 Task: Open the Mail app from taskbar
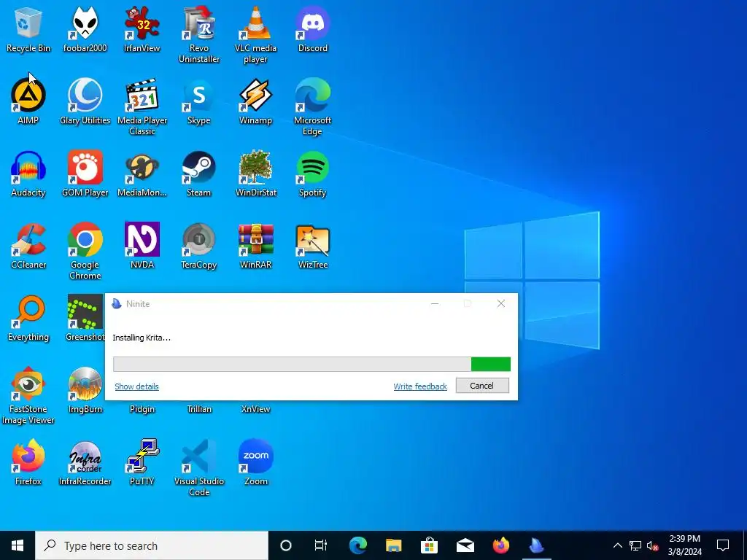click(x=465, y=545)
